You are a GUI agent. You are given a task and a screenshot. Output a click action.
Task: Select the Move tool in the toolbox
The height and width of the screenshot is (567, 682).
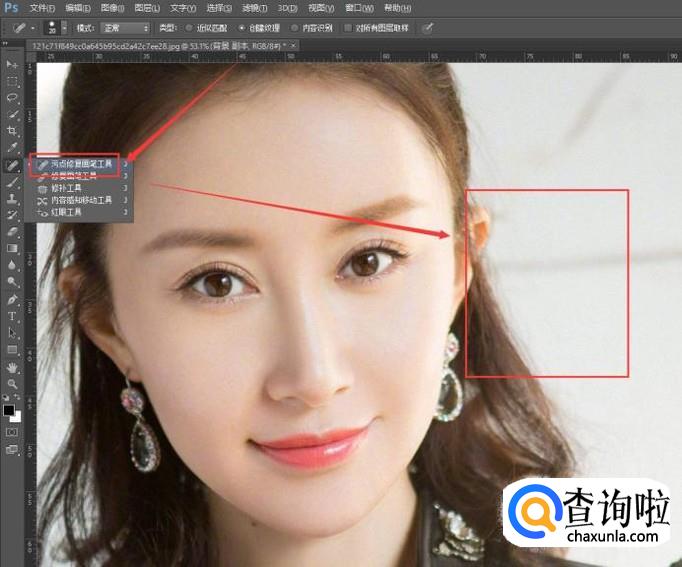click(x=13, y=64)
